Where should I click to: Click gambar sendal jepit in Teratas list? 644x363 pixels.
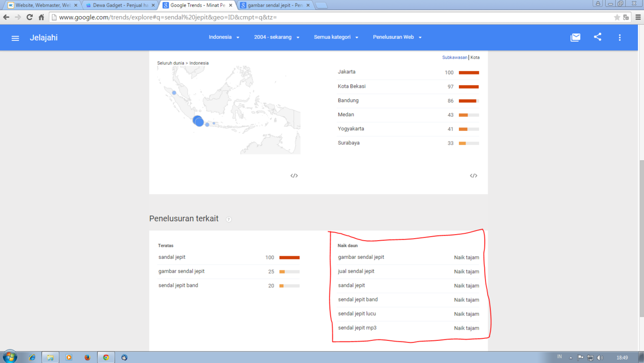tap(182, 271)
